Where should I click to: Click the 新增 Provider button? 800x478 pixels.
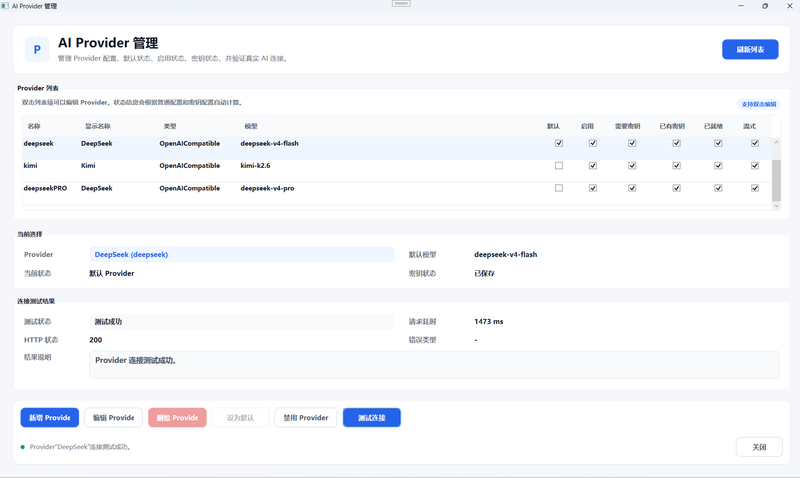point(49,417)
